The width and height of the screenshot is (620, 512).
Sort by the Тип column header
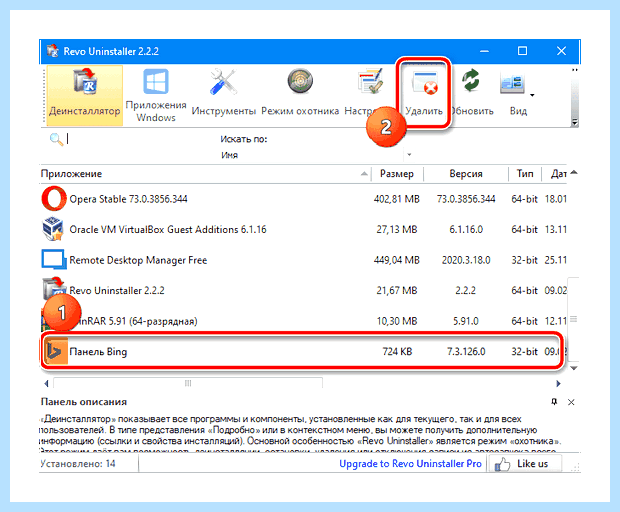pos(525,174)
